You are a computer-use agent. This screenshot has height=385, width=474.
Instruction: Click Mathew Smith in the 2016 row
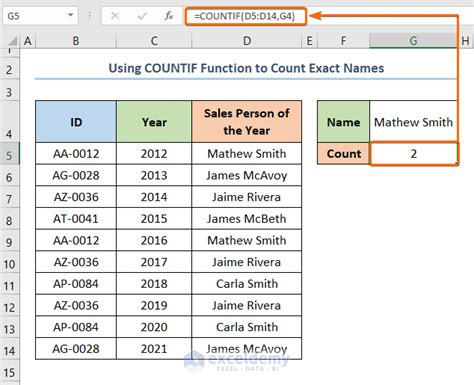(247, 240)
